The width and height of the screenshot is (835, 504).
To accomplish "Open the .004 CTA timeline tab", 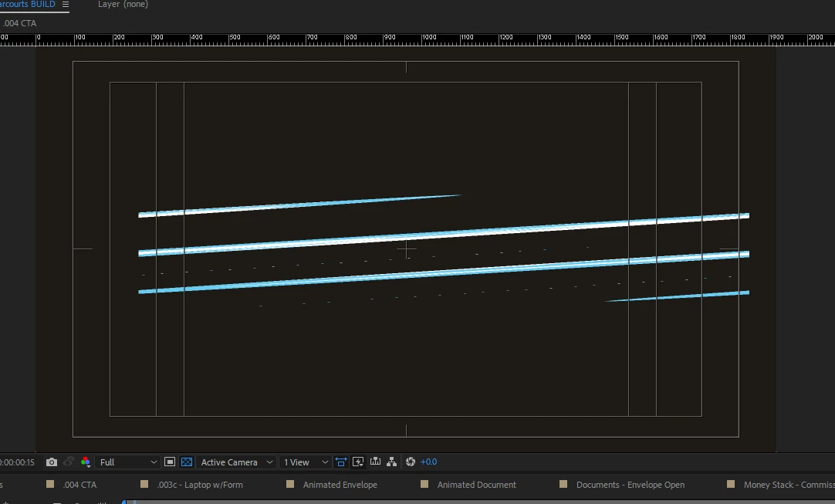I will pyautogui.click(x=80, y=485).
